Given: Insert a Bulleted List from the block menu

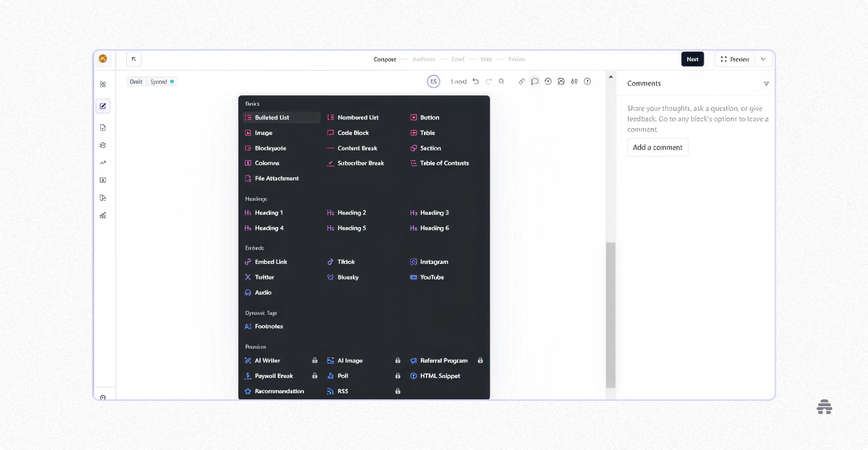Looking at the screenshot, I should coord(272,117).
